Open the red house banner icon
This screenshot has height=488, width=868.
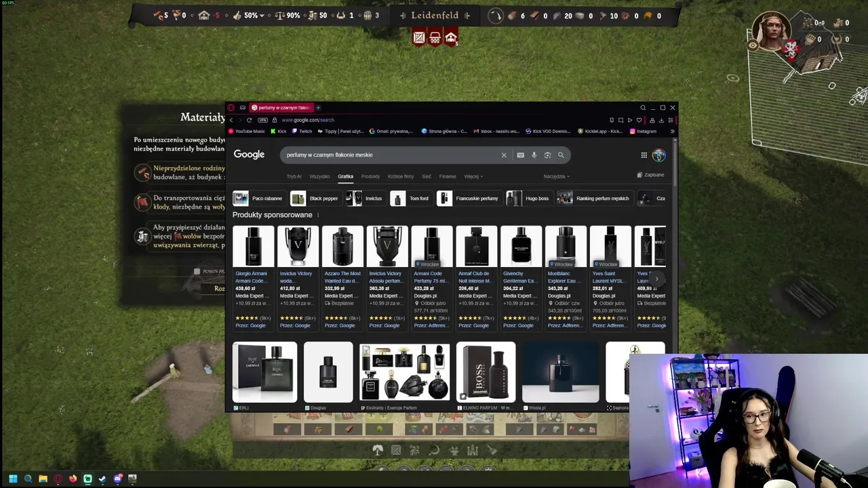451,38
